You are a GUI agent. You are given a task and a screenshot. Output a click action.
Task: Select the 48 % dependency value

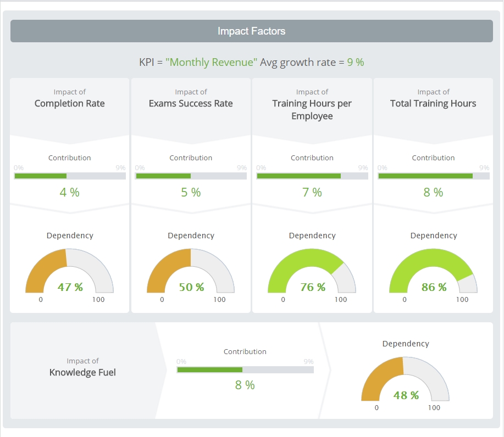pos(406,395)
